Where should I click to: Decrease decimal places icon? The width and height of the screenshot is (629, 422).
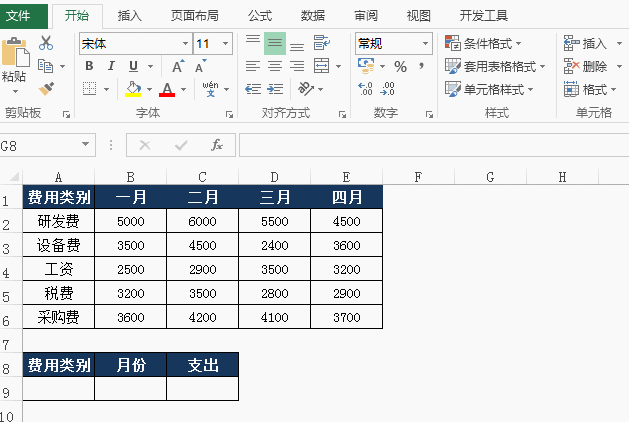point(388,89)
